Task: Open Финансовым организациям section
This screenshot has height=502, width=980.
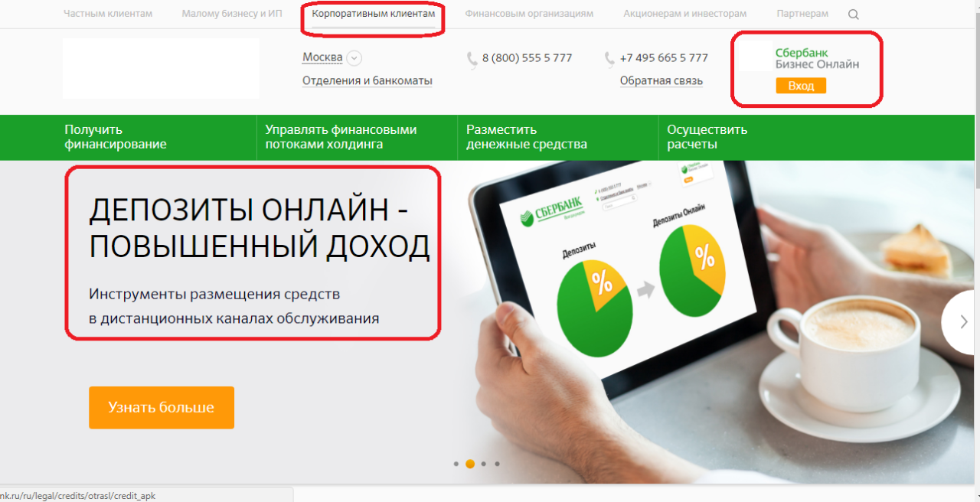Action: [529, 14]
